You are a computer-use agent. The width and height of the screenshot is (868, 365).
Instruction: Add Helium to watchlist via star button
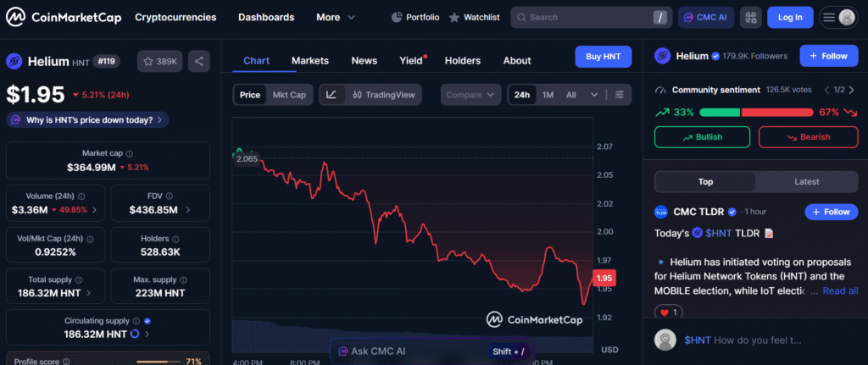160,61
